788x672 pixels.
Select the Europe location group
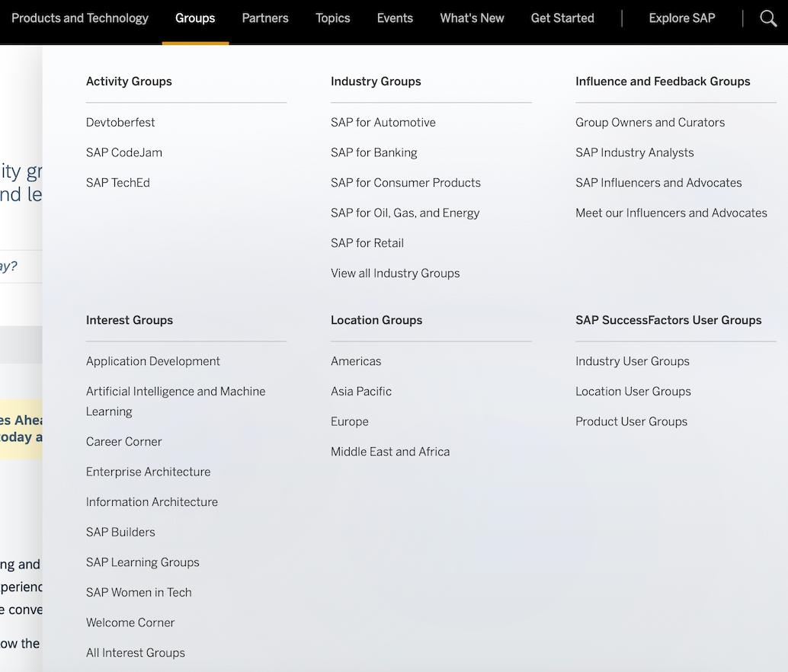click(x=350, y=422)
